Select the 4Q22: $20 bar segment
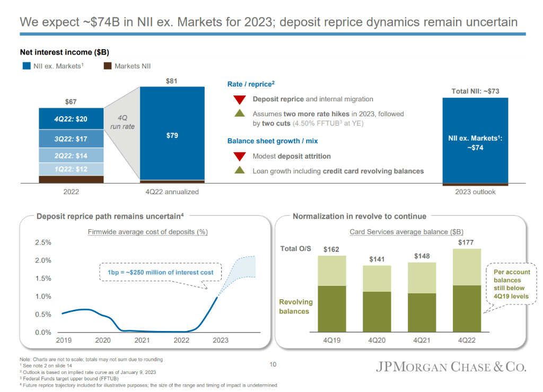543x392 pixels. point(71,119)
